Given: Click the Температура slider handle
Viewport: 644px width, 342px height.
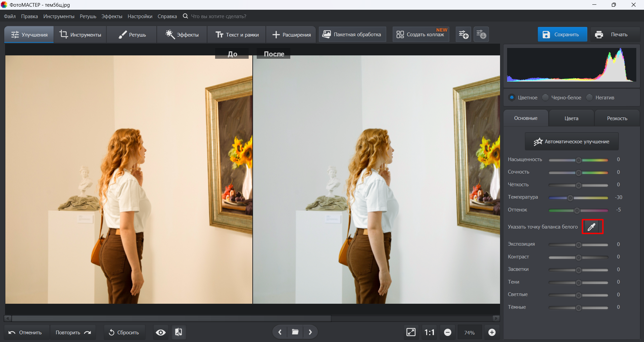Looking at the screenshot, I should (570, 198).
